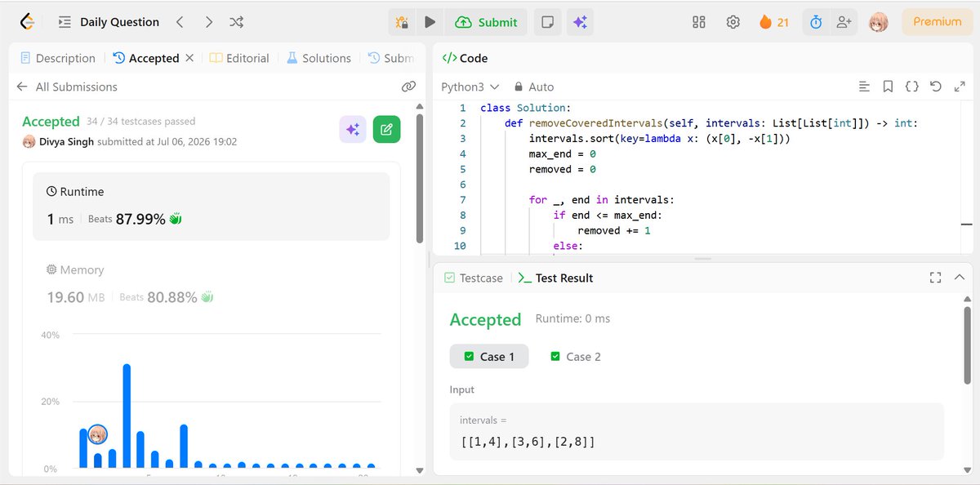Click the 80.88% memory beats value

(171, 297)
